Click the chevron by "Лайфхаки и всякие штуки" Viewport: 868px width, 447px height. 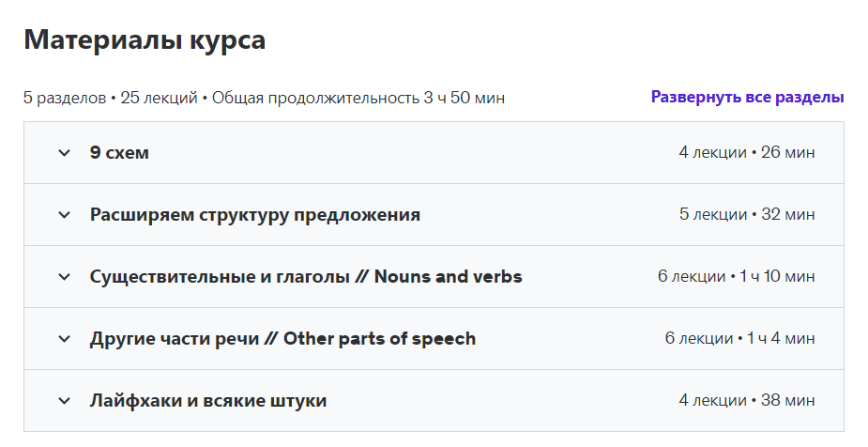pyautogui.click(x=64, y=401)
